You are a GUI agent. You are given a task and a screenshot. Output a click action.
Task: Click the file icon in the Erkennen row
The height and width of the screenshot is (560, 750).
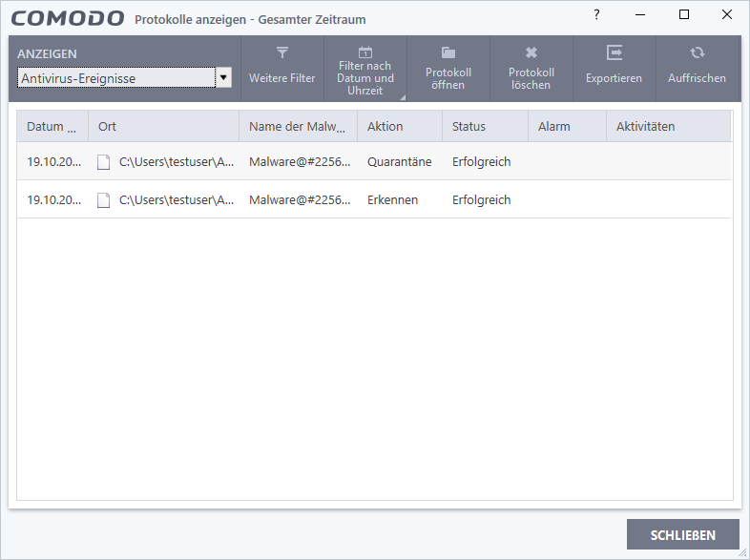[104, 200]
